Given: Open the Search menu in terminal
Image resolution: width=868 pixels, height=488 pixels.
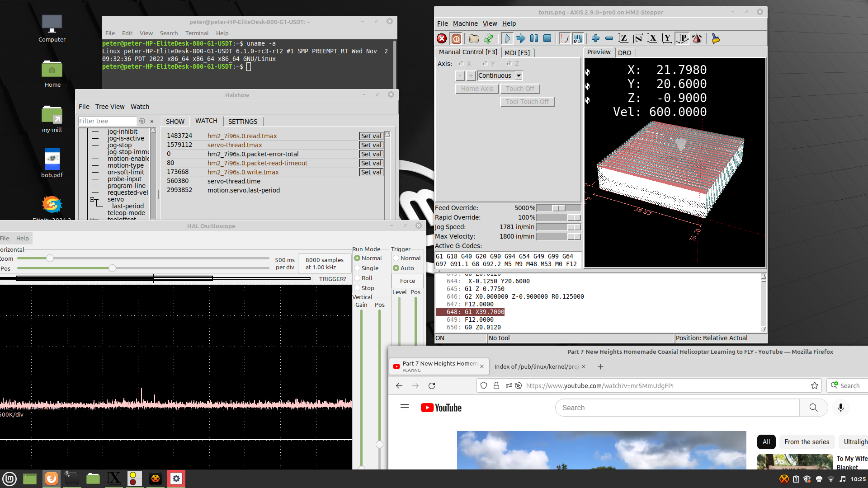Looking at the screenshot, I should point(169,33).
